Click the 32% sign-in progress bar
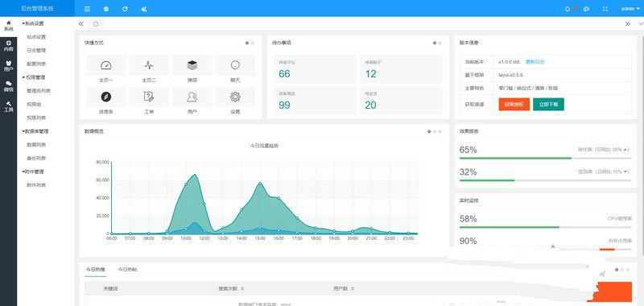644x306 pixels. tap(546, 180)
